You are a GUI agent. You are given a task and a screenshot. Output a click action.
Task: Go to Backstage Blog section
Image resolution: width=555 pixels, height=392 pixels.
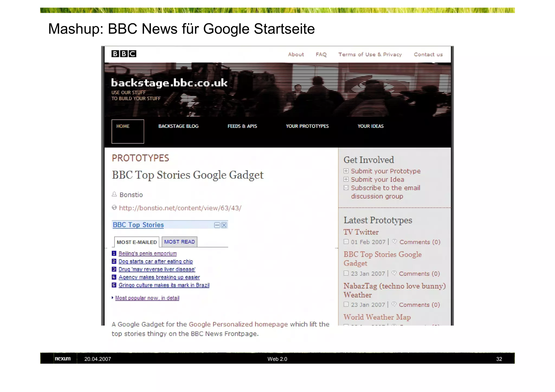click(x=178, y=126)
